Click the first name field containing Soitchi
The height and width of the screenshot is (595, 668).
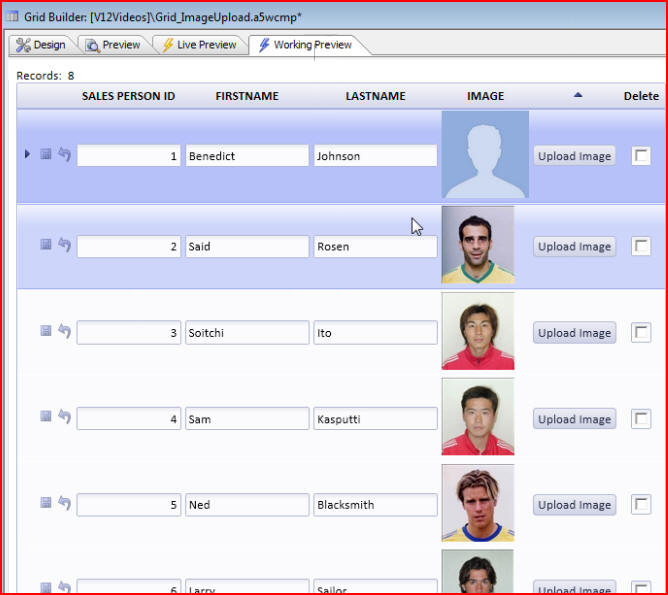247,333
